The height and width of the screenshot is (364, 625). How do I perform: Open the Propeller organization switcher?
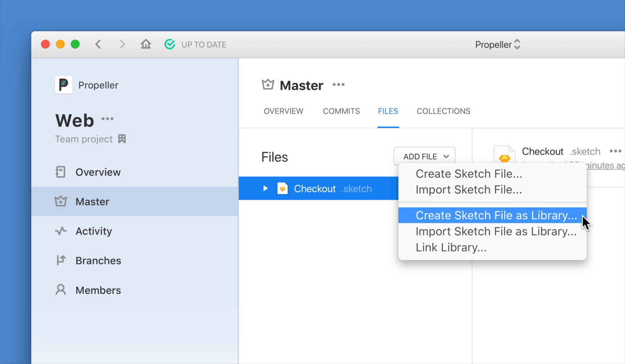click(498, 45)
